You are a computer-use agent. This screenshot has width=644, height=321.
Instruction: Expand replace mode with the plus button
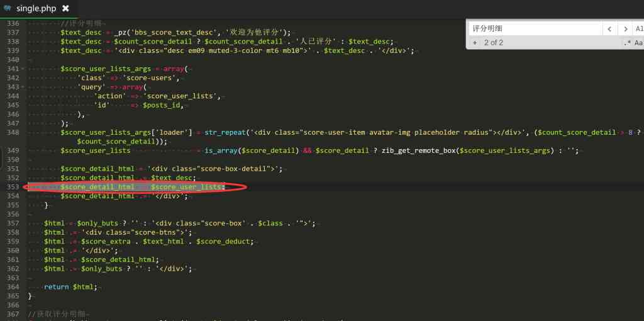tap(475, 43)
